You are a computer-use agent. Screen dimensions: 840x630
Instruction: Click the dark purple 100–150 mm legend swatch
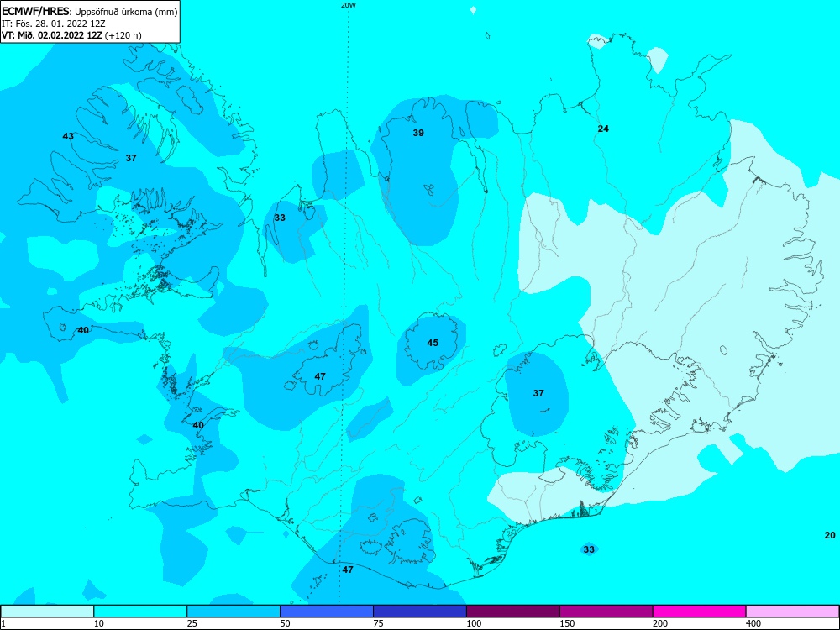(513, 612)
